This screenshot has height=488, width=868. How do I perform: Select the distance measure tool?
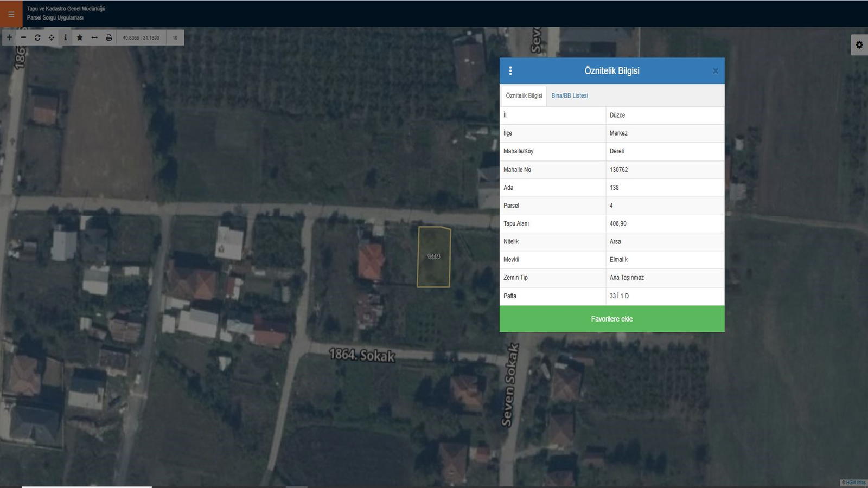pyautogui.click(x=94, y=37)
